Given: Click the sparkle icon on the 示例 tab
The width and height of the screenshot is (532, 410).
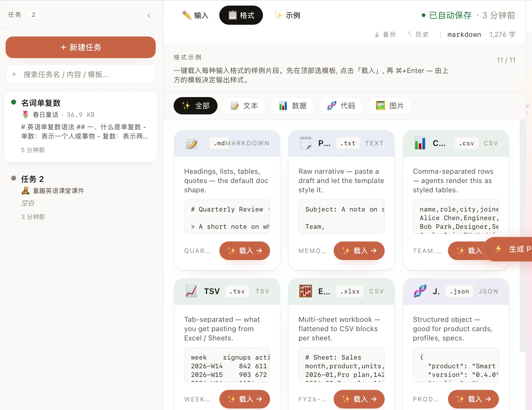Looking at the screenshot, I should point(278,15).
